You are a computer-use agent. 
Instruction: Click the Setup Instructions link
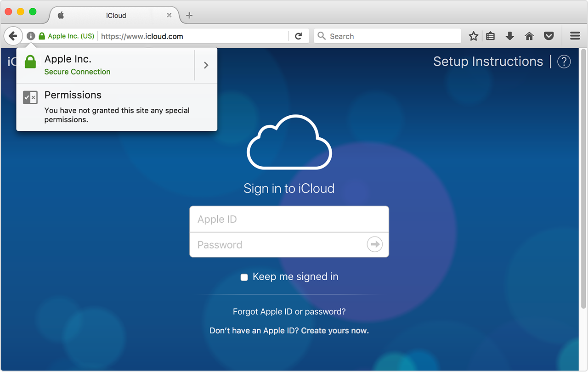488,62
